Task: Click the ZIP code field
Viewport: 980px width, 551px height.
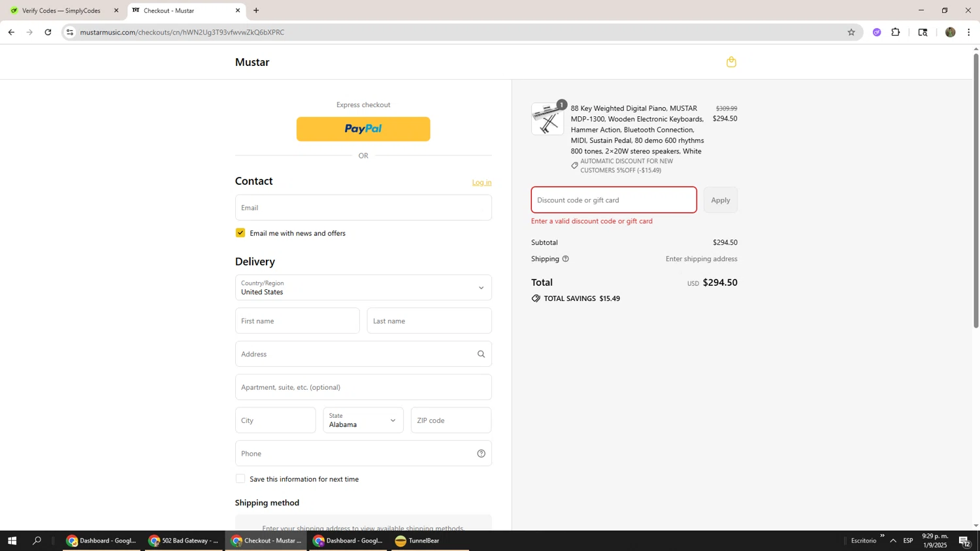Action: (451, 420)
